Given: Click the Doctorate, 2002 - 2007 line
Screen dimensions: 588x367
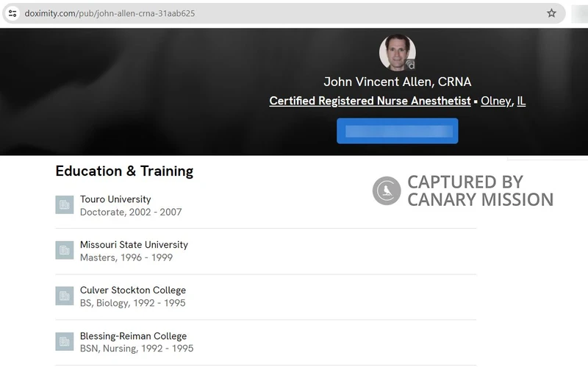Looking at the screenshot, I should tap(131, 212).
